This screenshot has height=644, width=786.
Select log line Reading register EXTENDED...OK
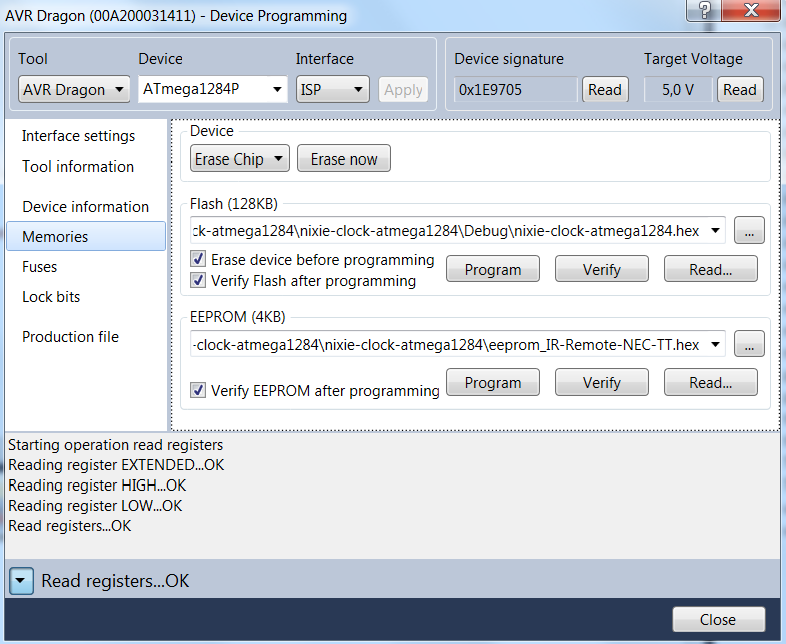tap(116, 465)
